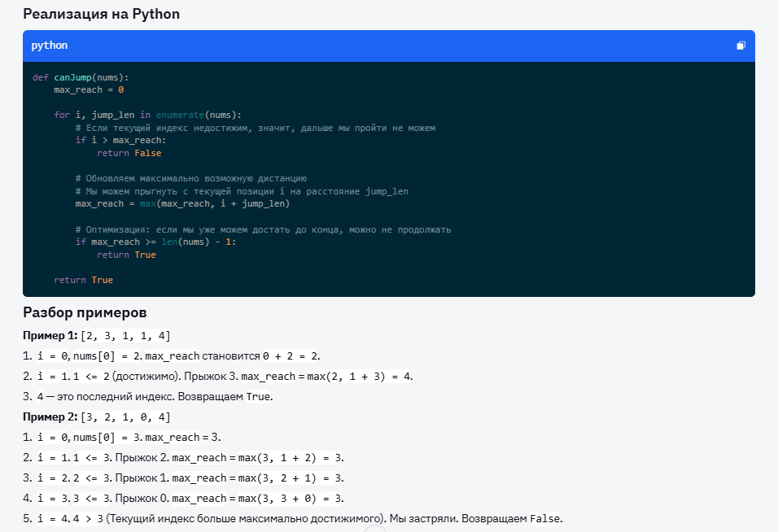Click the [2, 3, 1, 1, 4] array

[125, 336]
